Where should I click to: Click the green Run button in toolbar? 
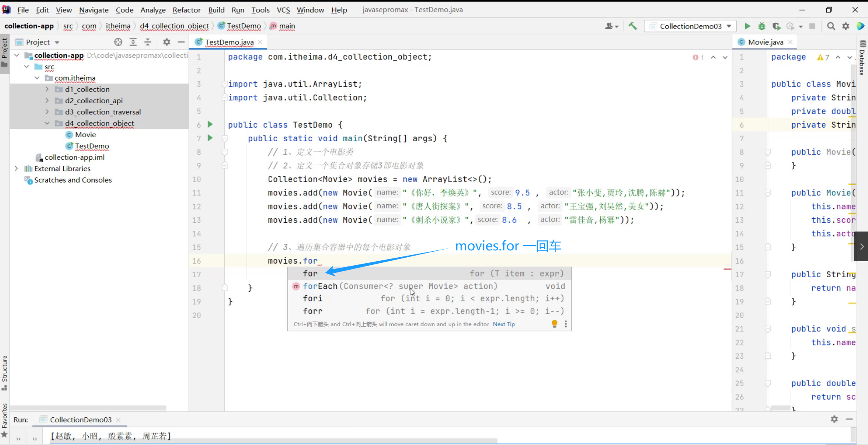(x=747, y=26)
